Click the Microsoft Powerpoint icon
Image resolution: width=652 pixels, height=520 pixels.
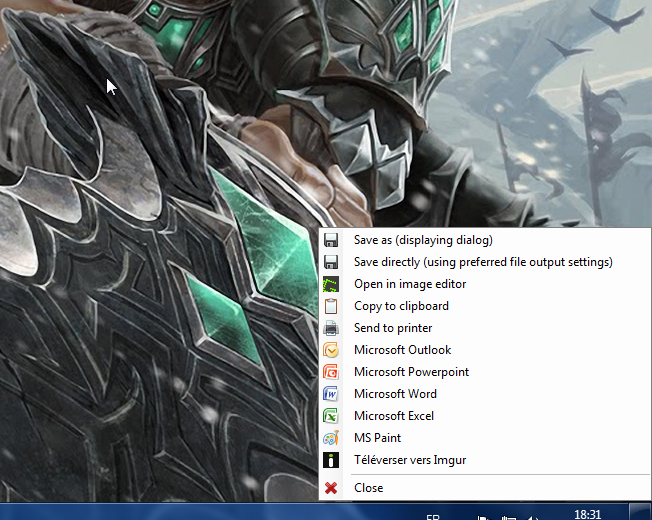[331, 372]
